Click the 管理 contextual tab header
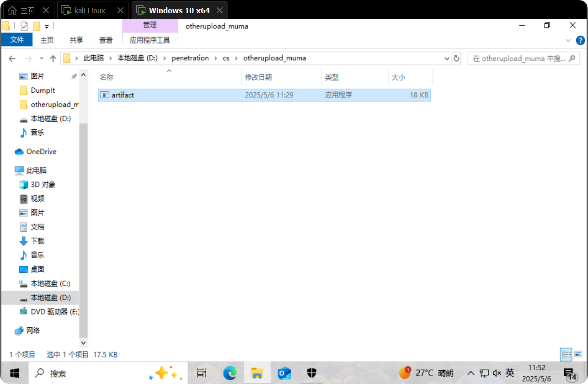The image size is (588, 384). point(150,26)
